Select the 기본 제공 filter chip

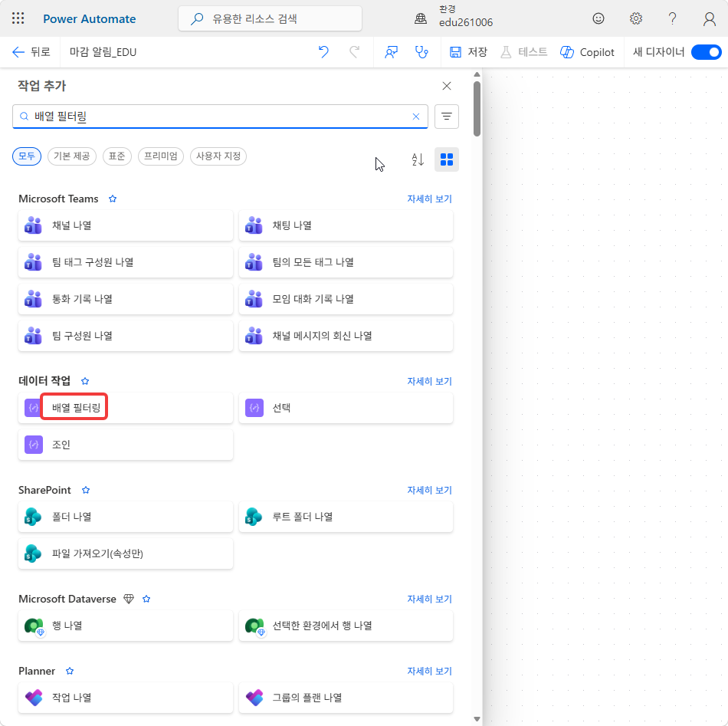click(71, 156)
